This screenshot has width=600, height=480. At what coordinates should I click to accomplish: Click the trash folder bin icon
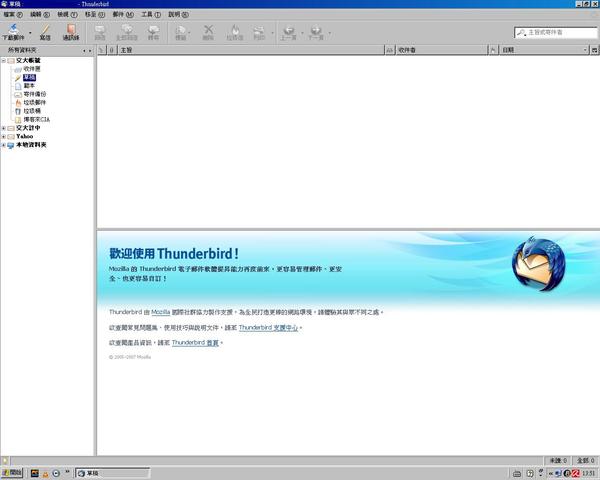point(18,111)
